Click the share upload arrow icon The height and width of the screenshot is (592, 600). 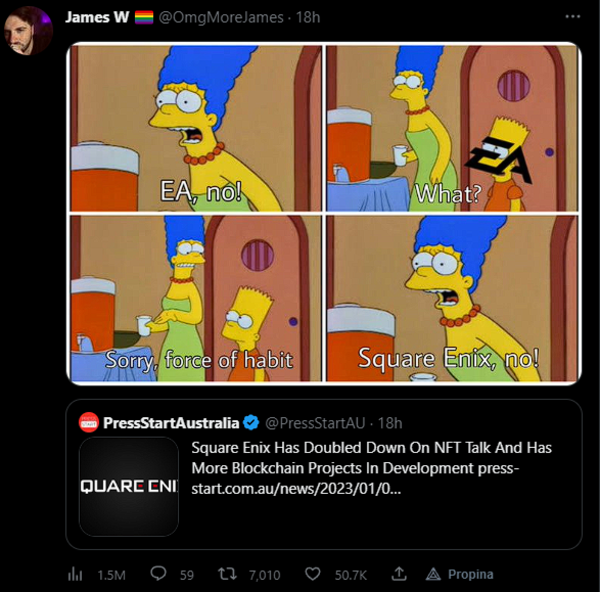399,574
